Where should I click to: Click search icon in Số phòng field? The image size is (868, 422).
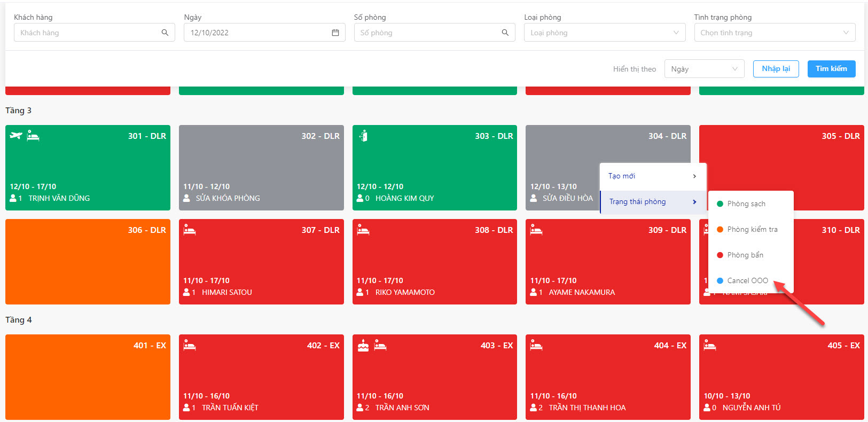(505, 33)
